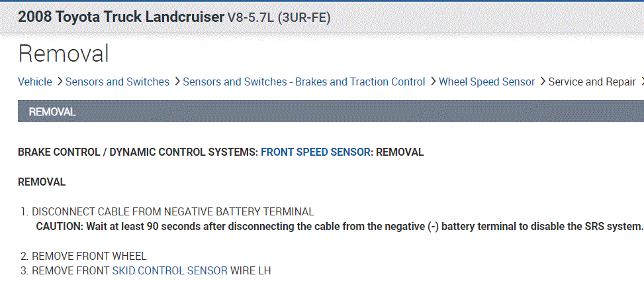Click the 2008 Toyota Truck Landcruiser title
644x287 pixels.
[x=121, y=17]
